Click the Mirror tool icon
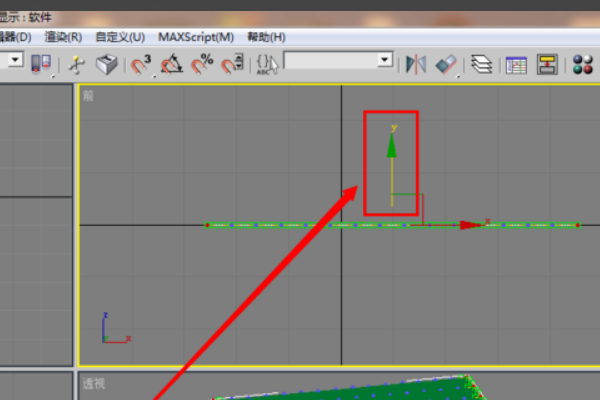Image resolution: width=600 pixels, height=400 pixels. point(416,64)
